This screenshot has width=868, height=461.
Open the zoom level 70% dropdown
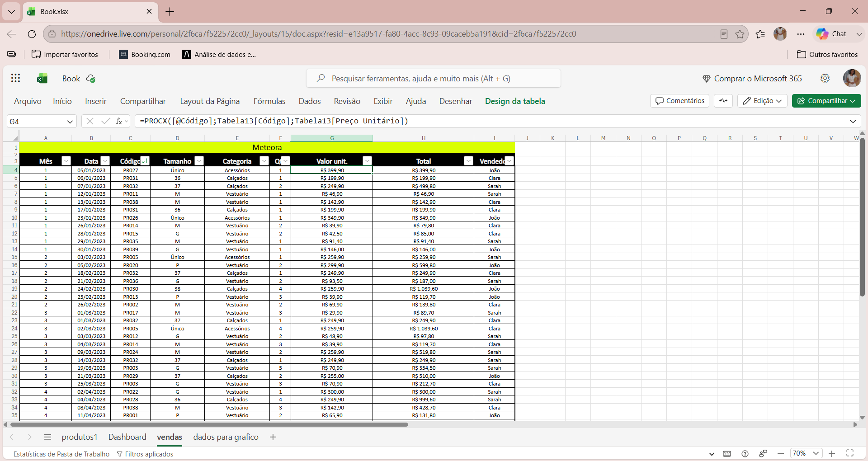(x=806, y=453)
